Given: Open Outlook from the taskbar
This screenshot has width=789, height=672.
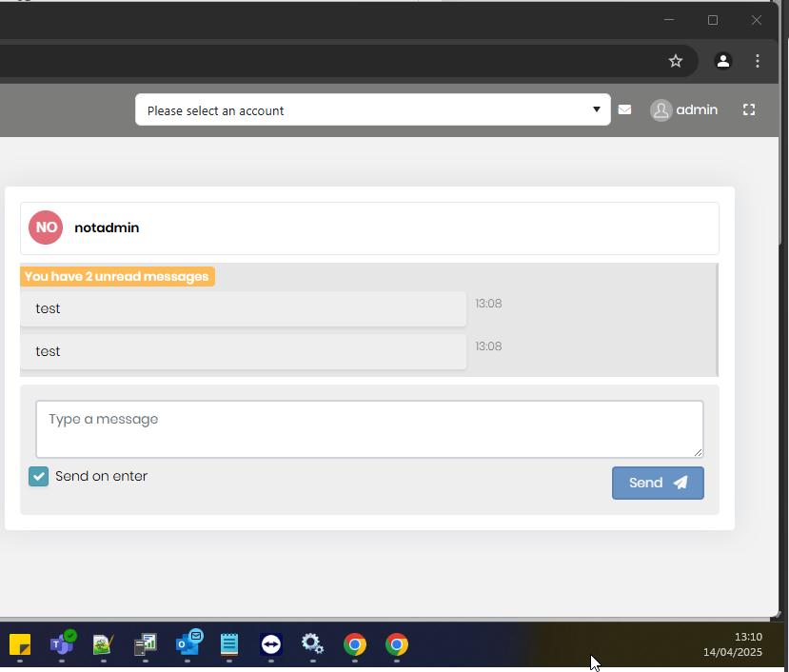Looking at the screenshot, I should pos(188,643).
